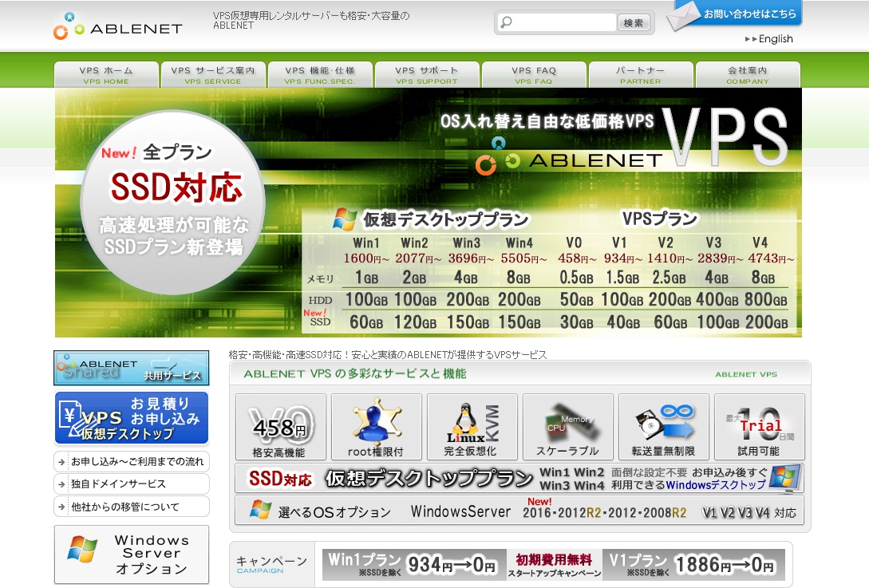Screen dimensions: 869x588
Task: Click the large VPS hero banner title
Action: 725,137
